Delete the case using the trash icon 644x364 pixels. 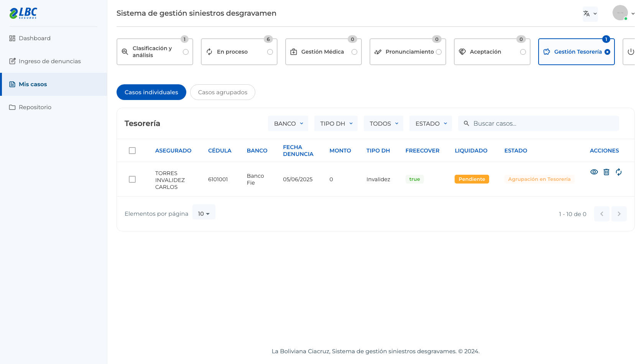[x=606, y=172]
